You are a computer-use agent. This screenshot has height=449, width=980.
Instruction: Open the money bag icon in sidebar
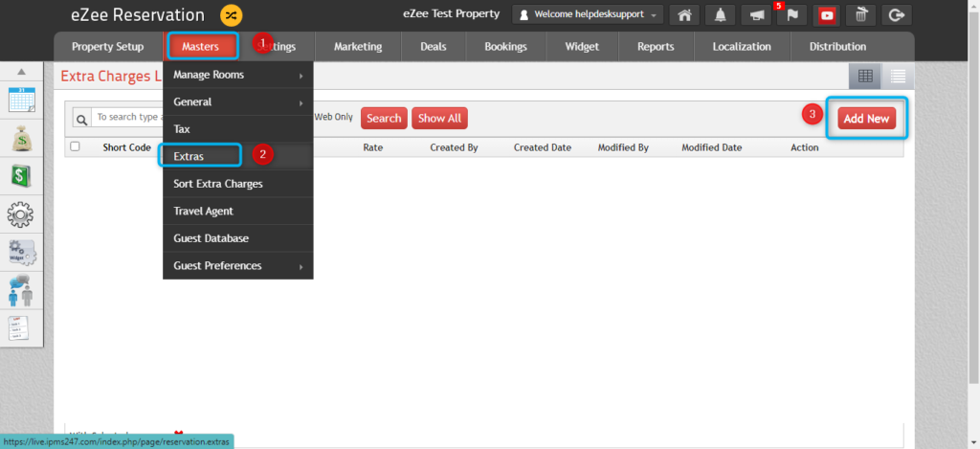22,138
